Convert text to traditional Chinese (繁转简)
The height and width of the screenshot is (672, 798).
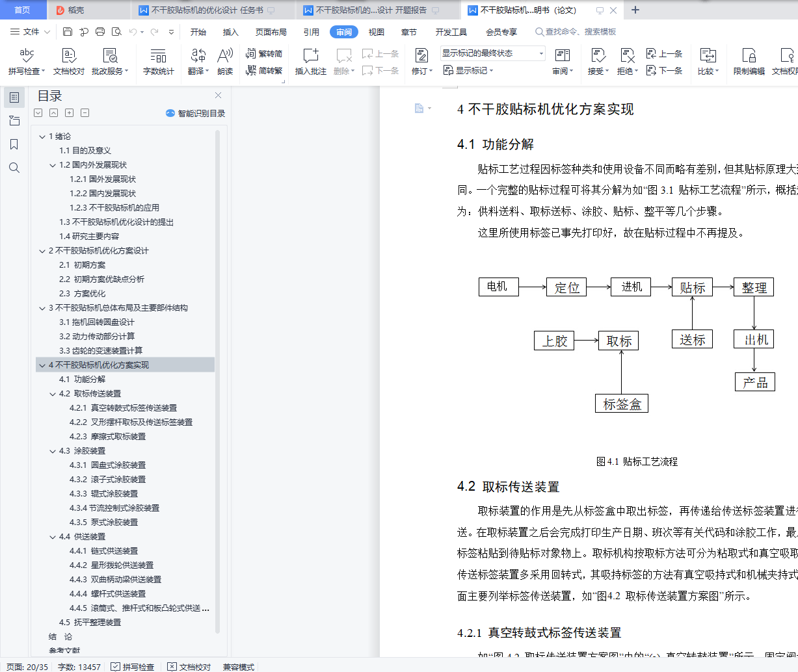tap(264, 53)
